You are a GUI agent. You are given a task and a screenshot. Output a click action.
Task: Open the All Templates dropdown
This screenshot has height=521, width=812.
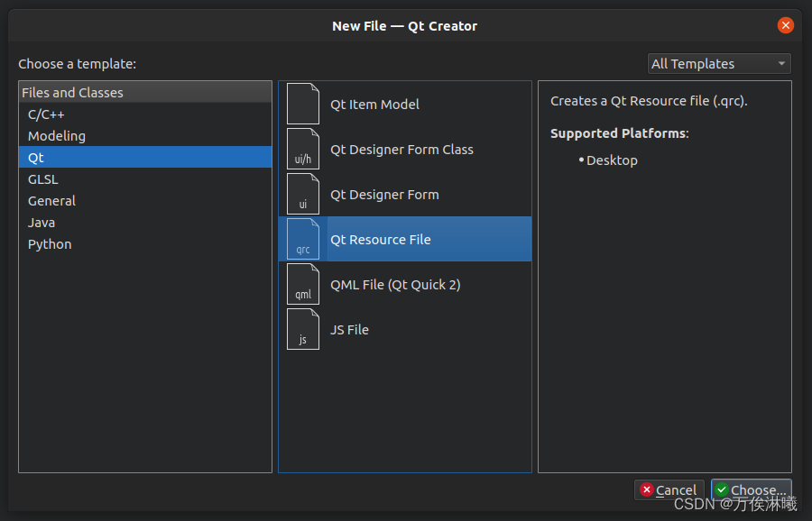click(x=719, y=64)
